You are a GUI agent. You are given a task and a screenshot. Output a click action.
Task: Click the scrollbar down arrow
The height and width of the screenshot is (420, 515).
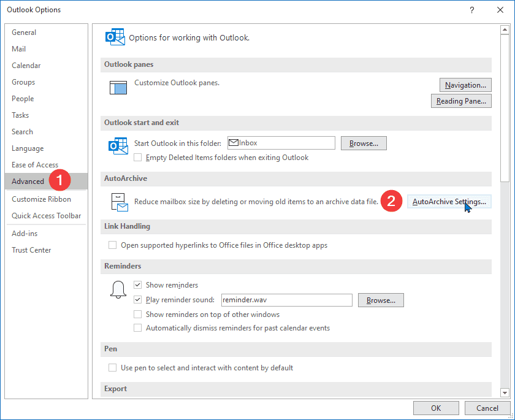coord(505,392)
